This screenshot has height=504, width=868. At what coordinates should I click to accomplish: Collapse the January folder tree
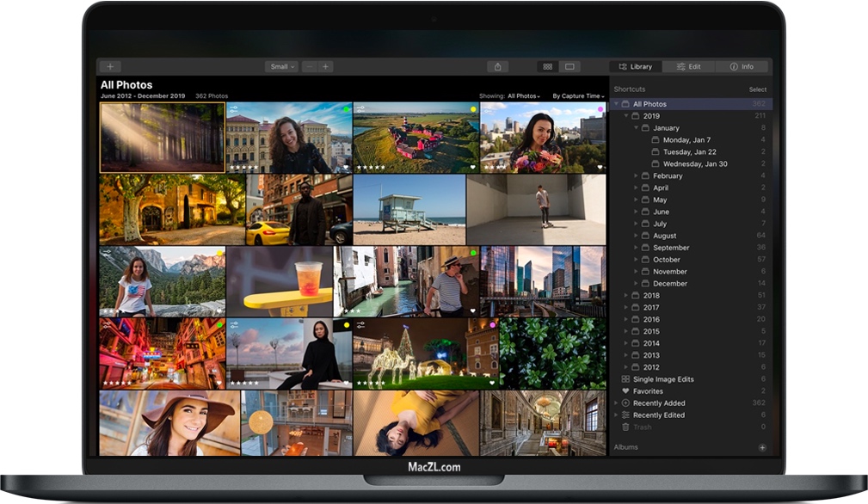coord(637,128)
